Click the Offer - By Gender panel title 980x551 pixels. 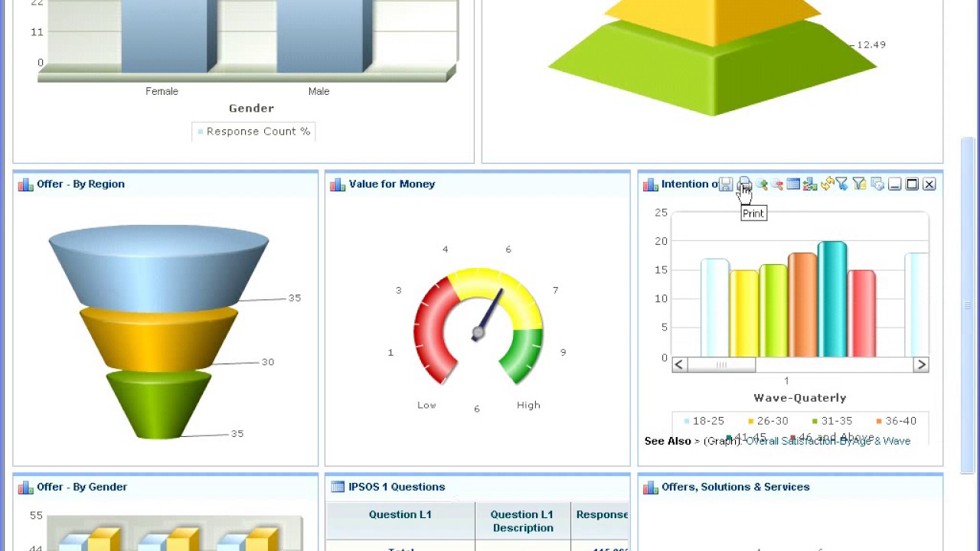pos(82,487)
